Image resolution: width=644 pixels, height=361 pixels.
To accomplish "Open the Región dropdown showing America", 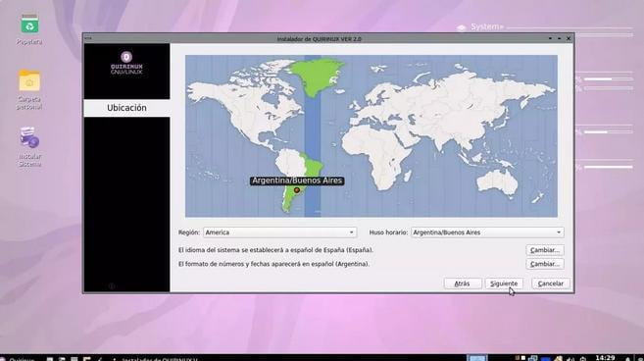I will pyautogui.click(x=279, y=232).
